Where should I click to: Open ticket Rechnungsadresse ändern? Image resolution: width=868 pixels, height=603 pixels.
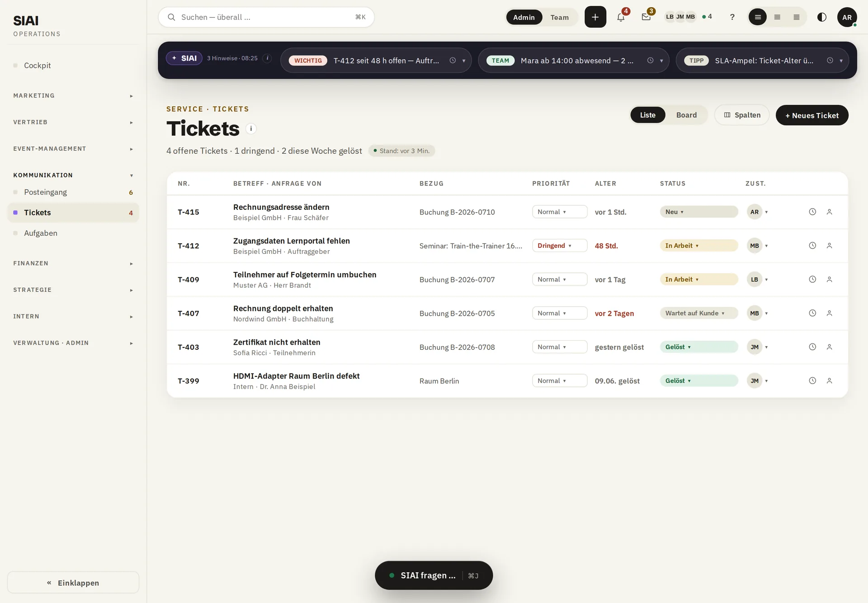pyautogui.click(x=281, y=207)
